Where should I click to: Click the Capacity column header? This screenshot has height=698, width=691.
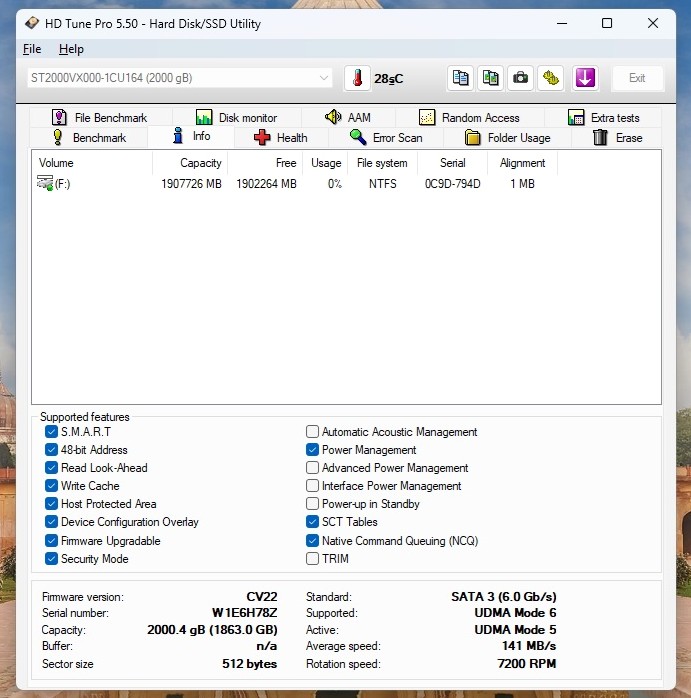[200, 163]
